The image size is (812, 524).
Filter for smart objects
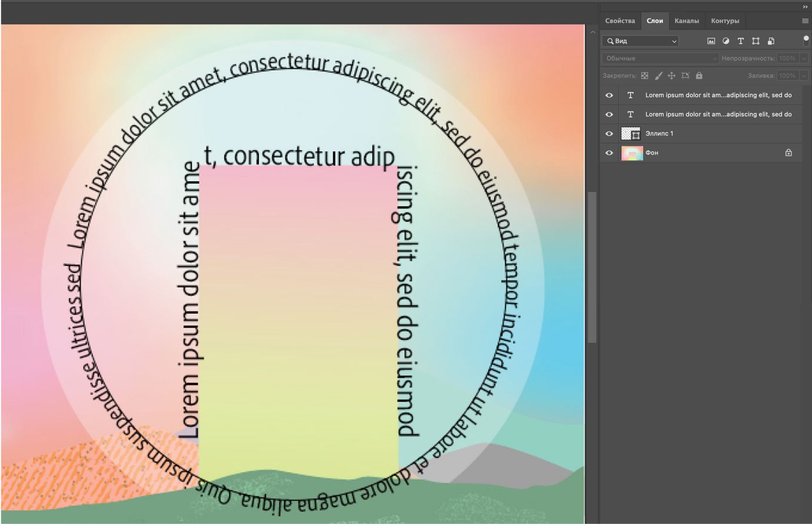[771, 41]
